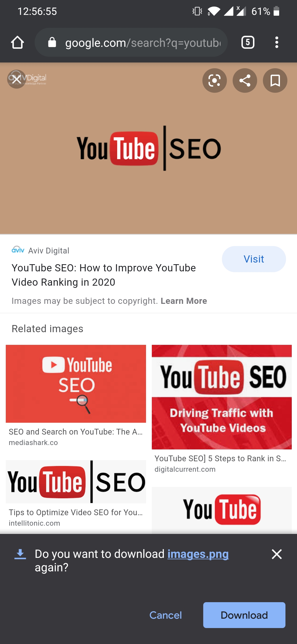Open the tab switcher showing 5 tabs

coord(248,42)
